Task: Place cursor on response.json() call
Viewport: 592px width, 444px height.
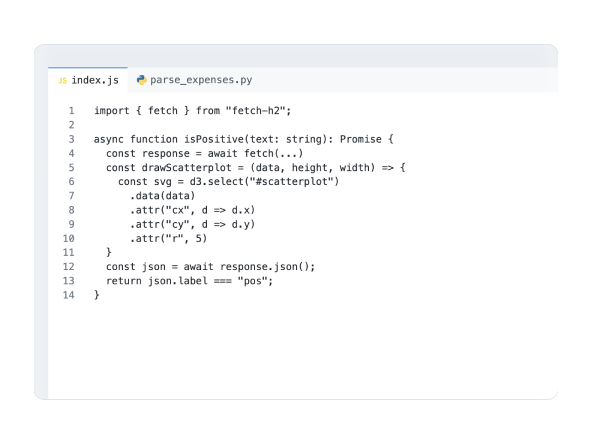Action: coord(267,267)
